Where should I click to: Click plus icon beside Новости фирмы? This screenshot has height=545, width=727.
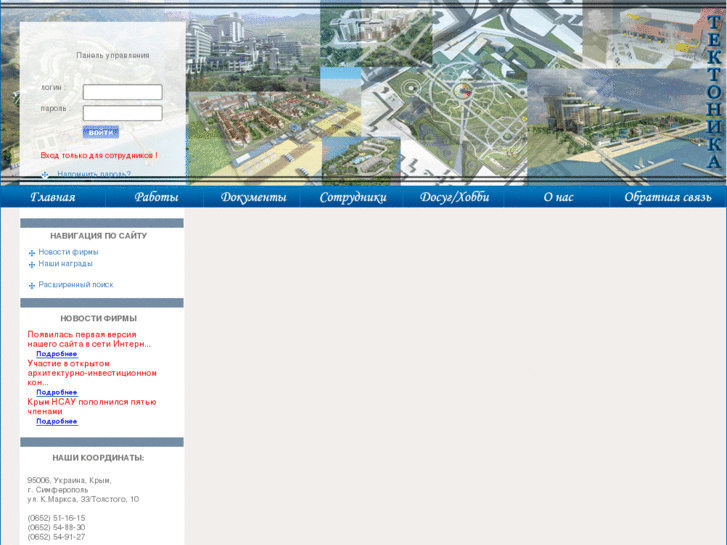32,253
